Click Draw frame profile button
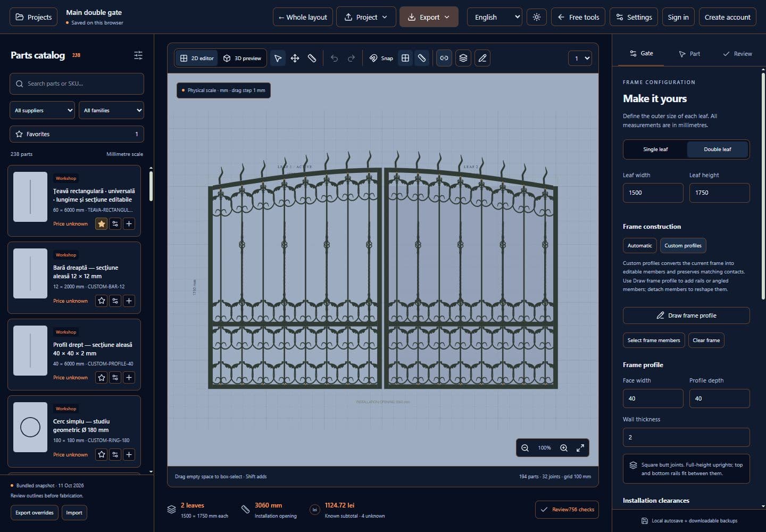The image size is (766, 532). pyautogui.click(x=686, y=315)
